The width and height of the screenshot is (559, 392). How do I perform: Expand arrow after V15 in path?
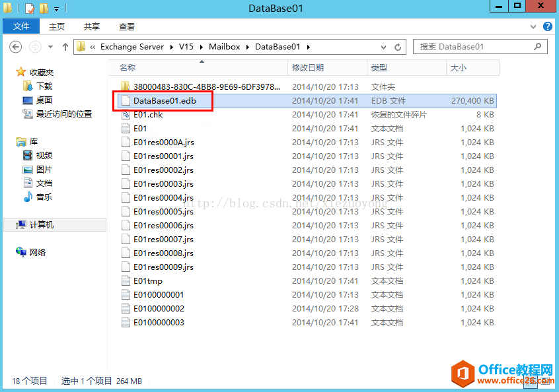click(x=202, y=47)
